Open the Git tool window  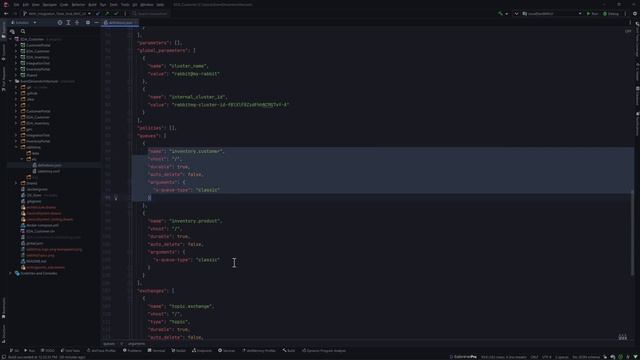point(14,350)
